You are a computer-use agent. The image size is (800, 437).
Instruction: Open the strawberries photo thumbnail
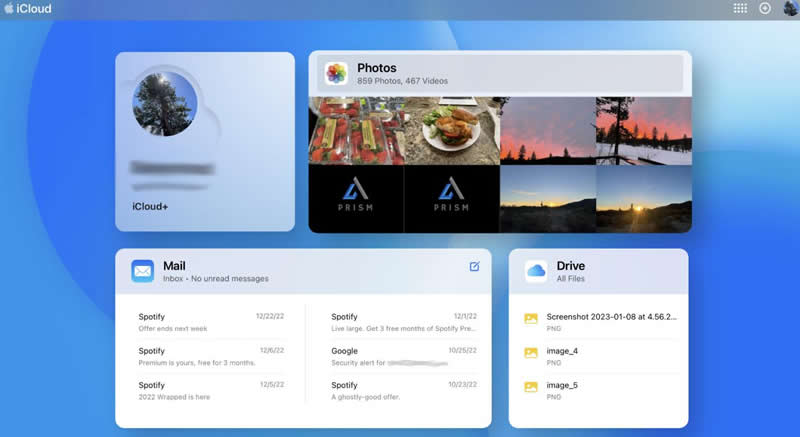point(357,131)
